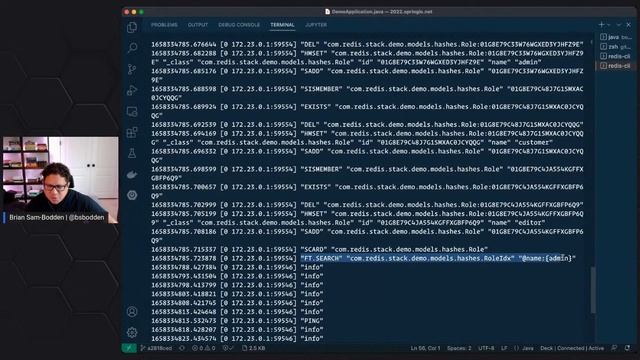The image size is (640, 360).
Task: Click the synchronize changes icon in status bar
Action: (x=182, y=348)
